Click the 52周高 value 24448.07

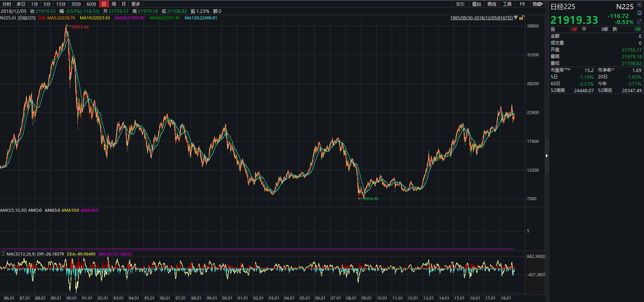pos(584,91)
